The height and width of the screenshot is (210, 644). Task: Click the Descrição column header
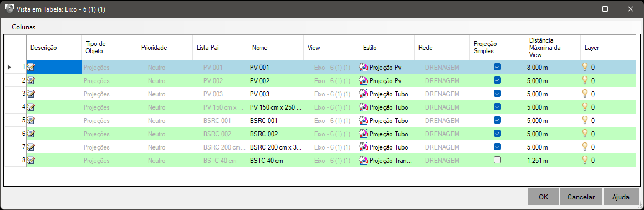54,48
